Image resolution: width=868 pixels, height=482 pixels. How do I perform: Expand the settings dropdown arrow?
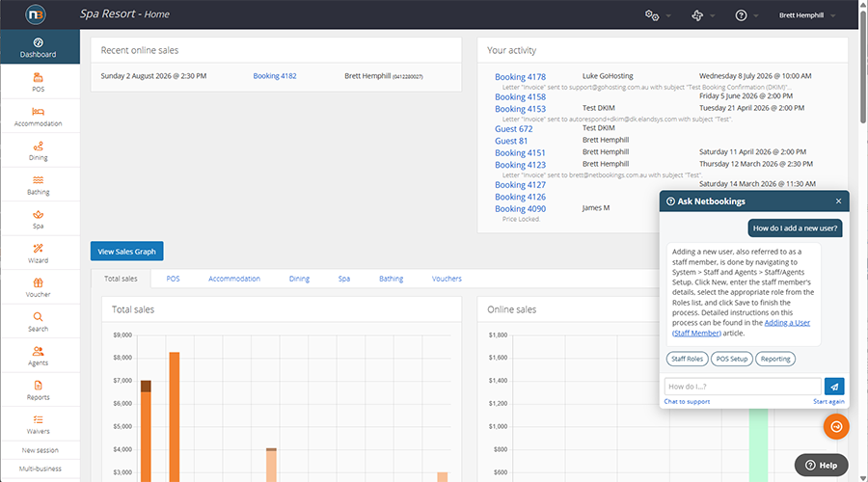(x=668, y=16)
